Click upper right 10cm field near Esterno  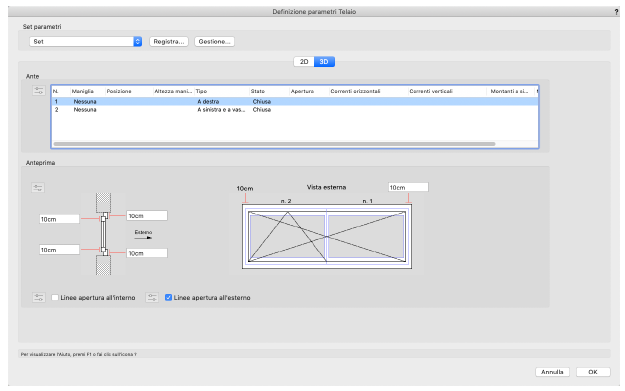point(147,216)
